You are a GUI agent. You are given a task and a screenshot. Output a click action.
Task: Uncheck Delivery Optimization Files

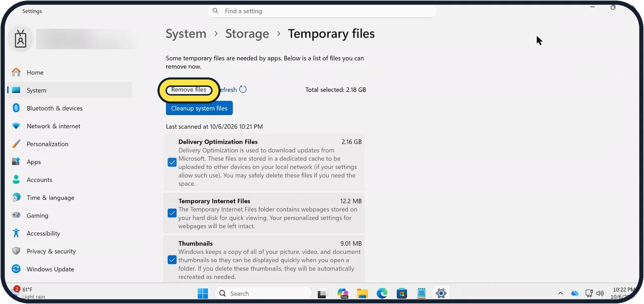tap(172, 163)
